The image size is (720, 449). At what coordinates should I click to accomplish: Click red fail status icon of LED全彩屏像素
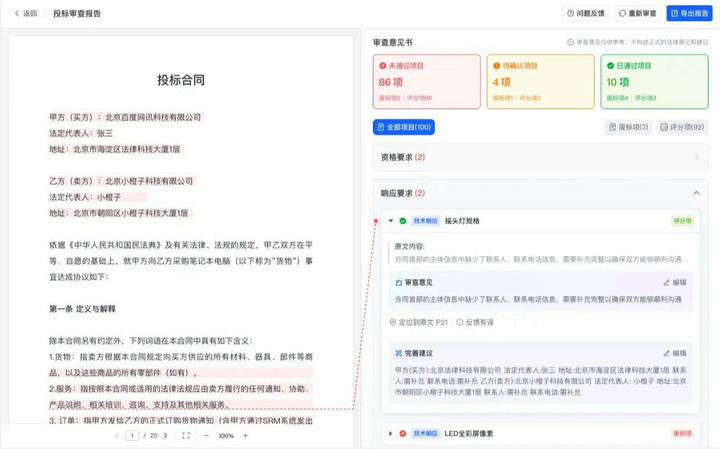[x=403, y=433]
